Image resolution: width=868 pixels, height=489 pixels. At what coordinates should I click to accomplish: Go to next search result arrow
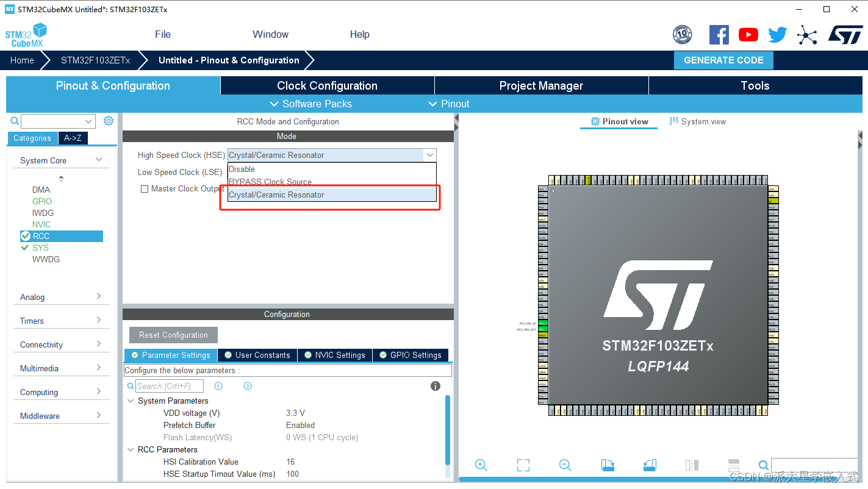[248, 386]
